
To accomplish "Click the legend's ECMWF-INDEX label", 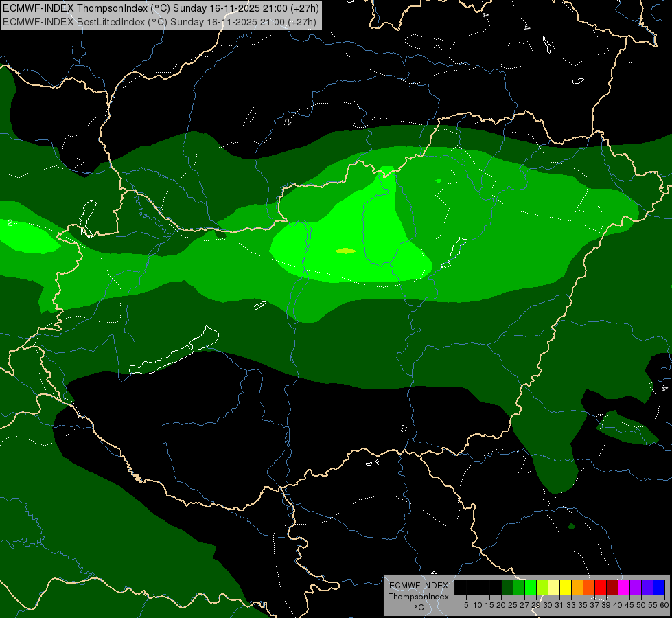I will (418, 586).
